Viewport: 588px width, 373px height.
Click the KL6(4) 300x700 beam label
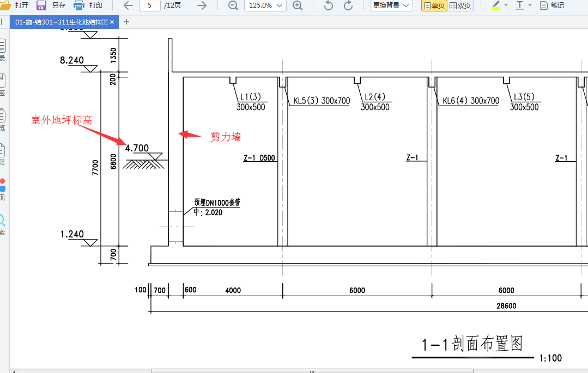(471, 101)
